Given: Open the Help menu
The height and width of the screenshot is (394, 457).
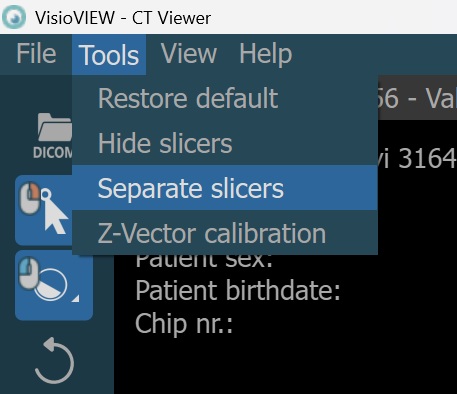Looking at the screenshot, I should (x=266, y=54).
